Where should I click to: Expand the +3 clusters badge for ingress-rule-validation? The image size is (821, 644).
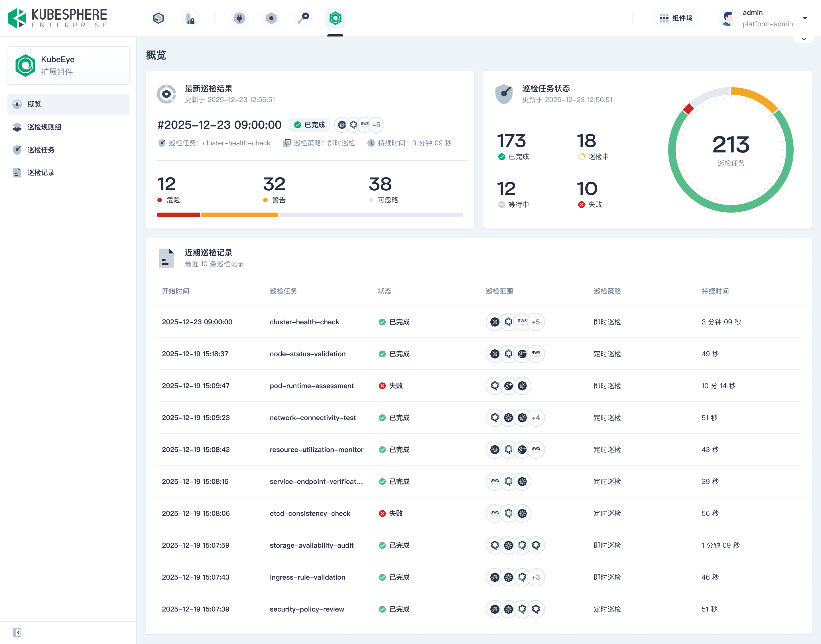point(536,577)
